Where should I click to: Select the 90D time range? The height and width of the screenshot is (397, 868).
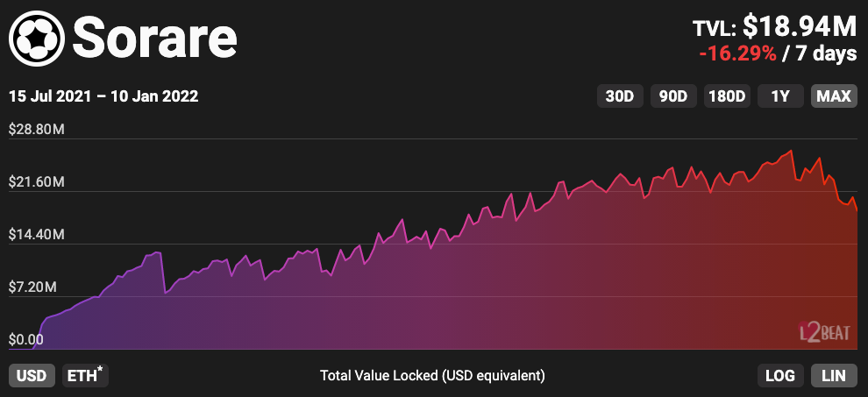(672, 96)
